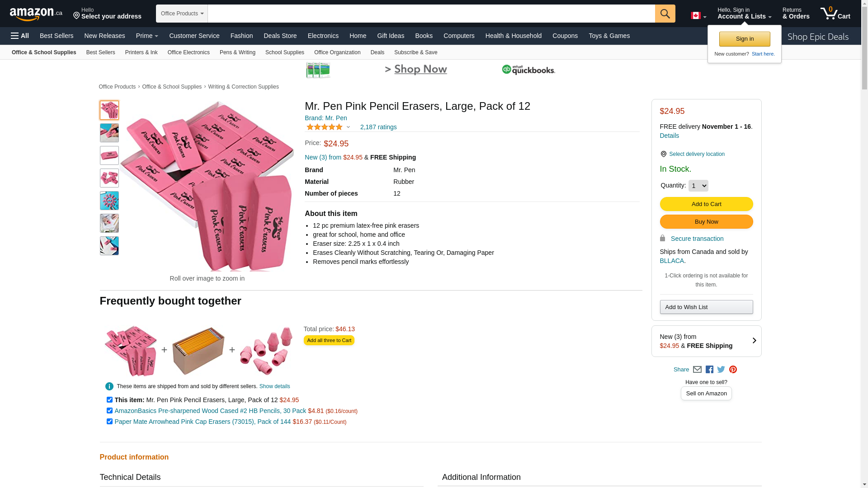
Task: Open the Deals Store menu item
Action: (x=280, y=36)
